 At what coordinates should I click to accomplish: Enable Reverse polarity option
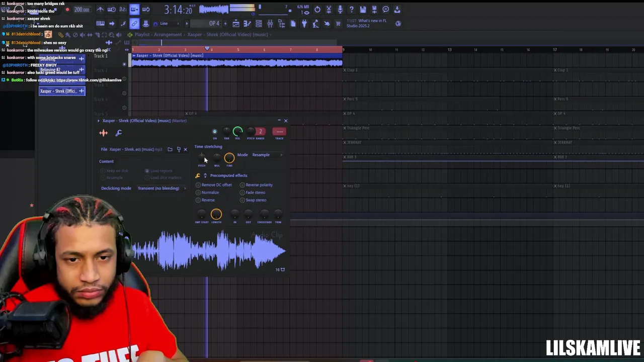[256, 185]
